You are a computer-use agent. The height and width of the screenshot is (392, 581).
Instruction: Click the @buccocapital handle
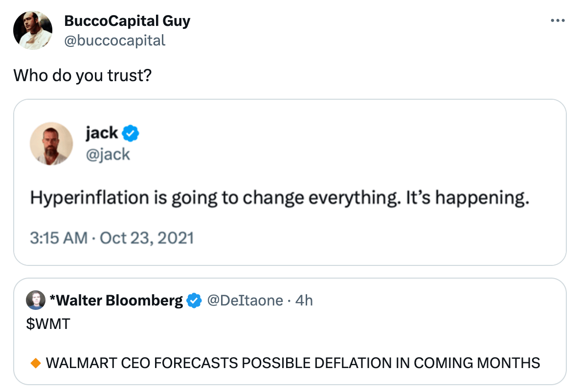pos(114,40)
